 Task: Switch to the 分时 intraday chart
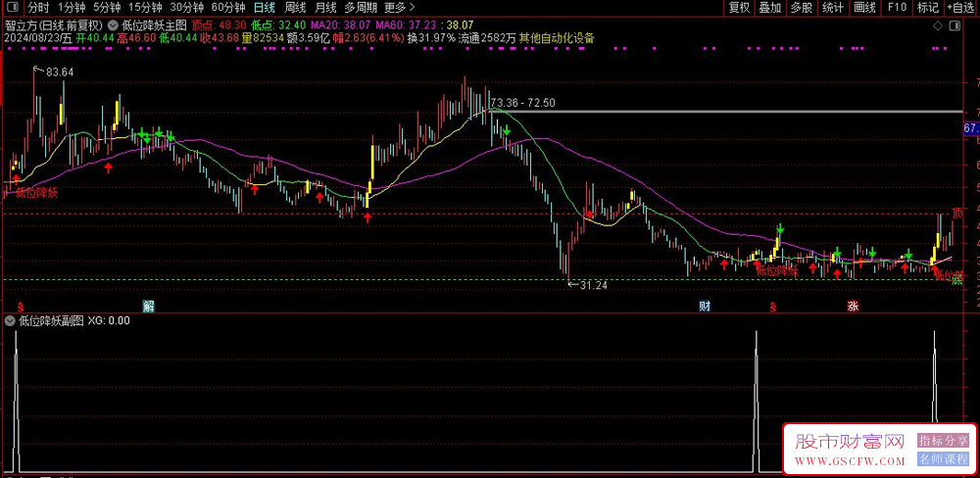39,8
